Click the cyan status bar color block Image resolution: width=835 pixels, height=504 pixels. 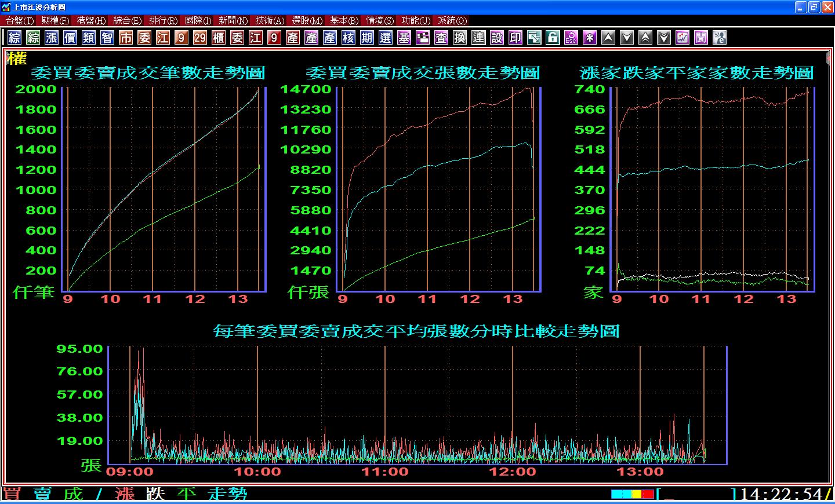620,494
